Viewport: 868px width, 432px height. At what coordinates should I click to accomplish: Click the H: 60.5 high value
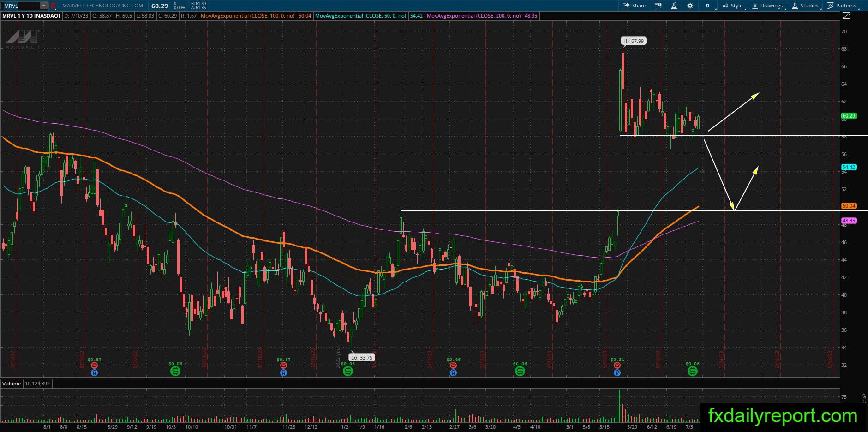(x=124, y=16)
